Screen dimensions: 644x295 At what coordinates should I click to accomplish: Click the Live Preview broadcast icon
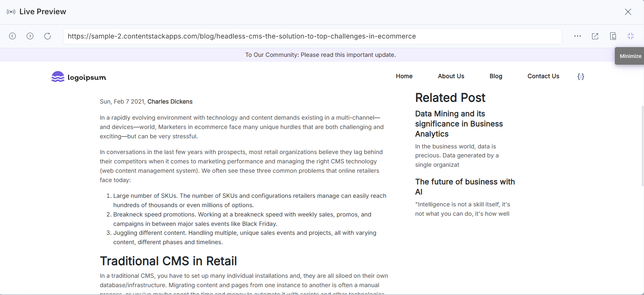[11, 12]
